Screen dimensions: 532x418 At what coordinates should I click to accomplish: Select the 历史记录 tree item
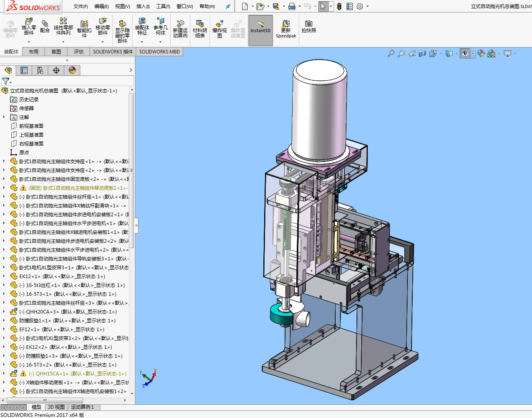coord(29,99)
